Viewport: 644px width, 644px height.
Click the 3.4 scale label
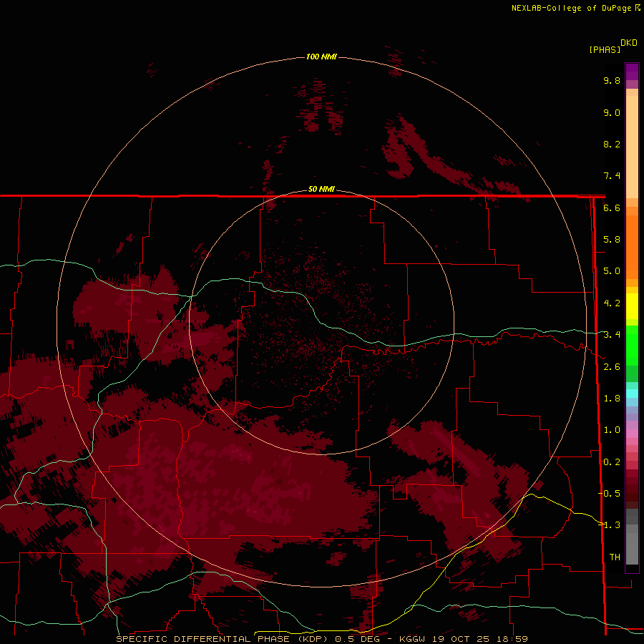(x=612, y=335)
